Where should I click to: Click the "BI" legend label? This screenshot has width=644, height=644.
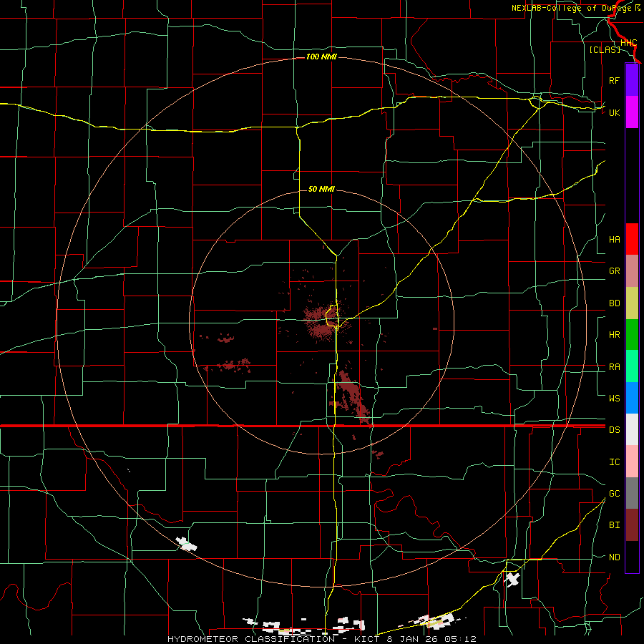(x=615, y=525)
